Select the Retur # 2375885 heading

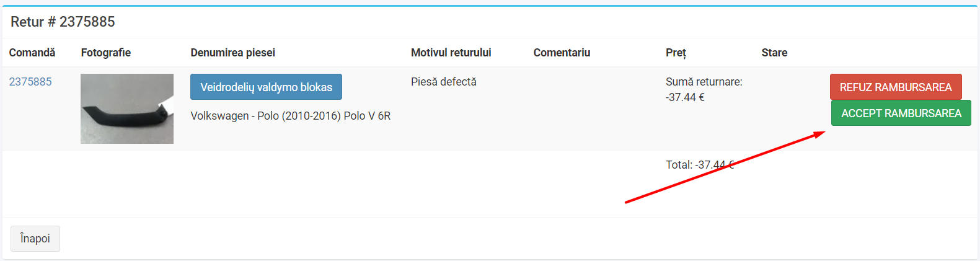coord(63,22)
